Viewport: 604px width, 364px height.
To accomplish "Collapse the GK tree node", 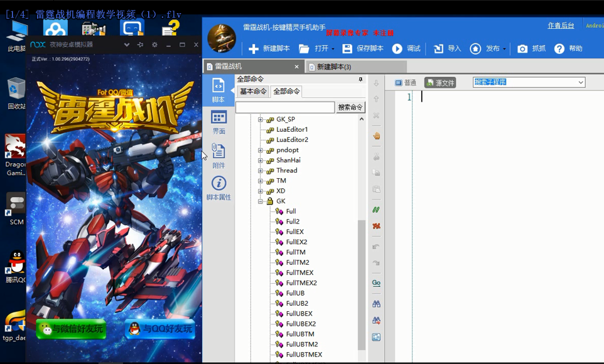I will click(261, 201).
